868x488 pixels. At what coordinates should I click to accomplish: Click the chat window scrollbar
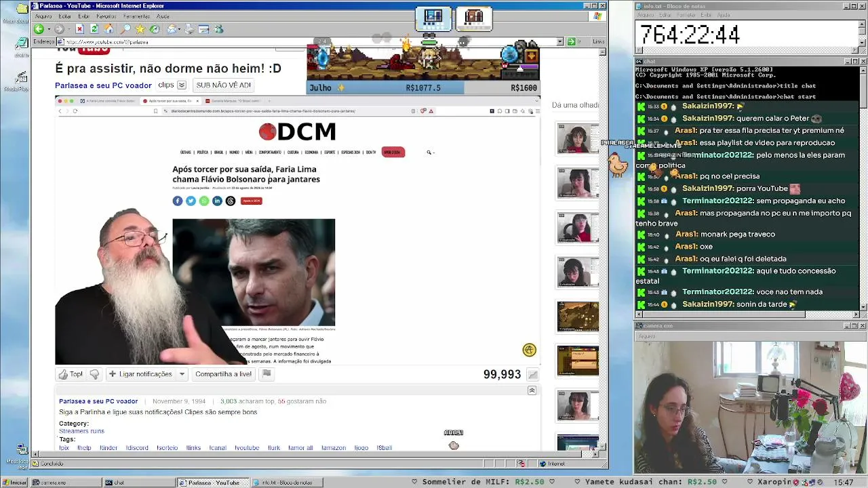pos(863,187)
